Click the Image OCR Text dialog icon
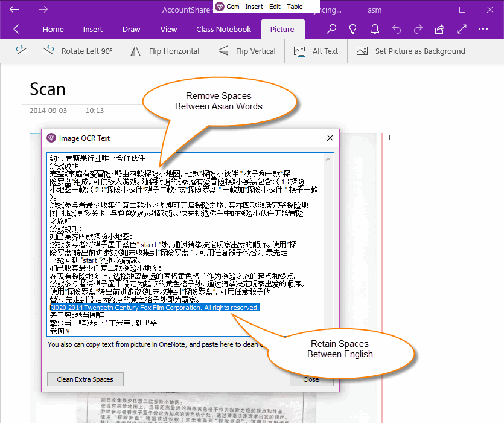Viewport: 504px width, 423px height. point(51,138)
